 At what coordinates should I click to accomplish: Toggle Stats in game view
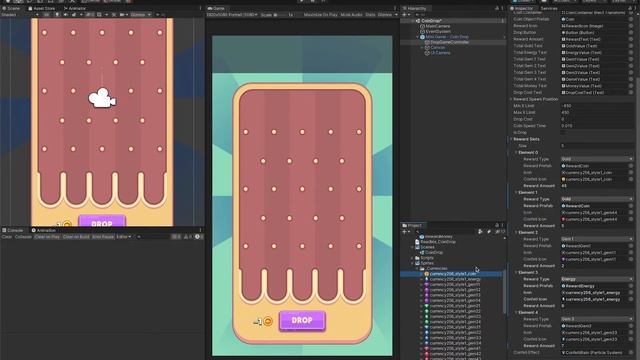tap(370, 15)
